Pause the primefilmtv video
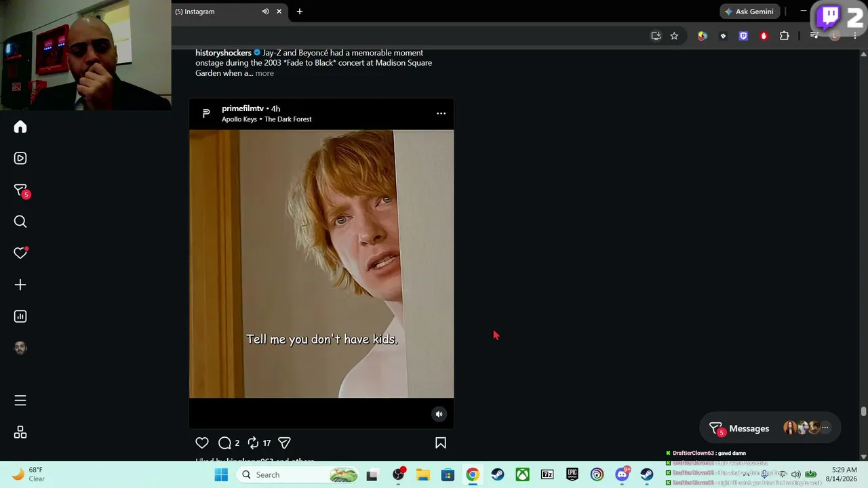 click(321, 264)
